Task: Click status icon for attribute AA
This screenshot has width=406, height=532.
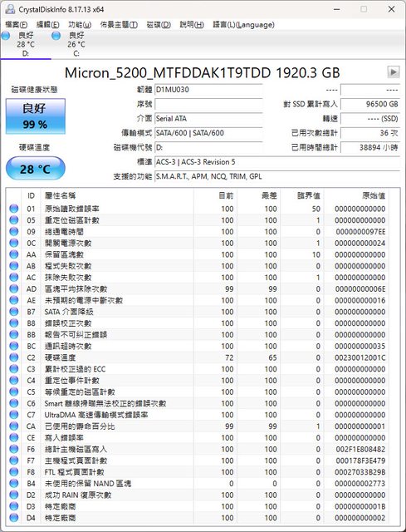Action: point(14,254)
